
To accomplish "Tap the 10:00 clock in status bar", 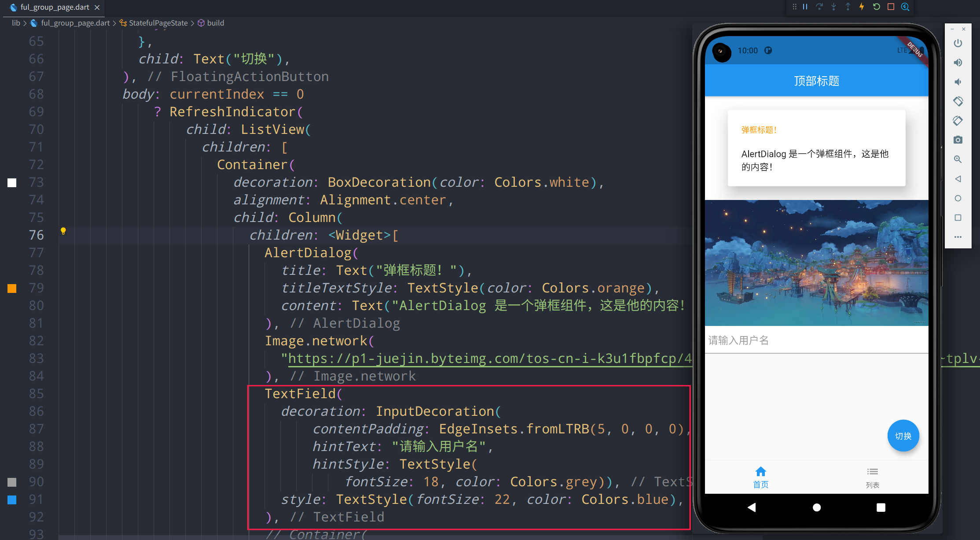I will [748, 51].
